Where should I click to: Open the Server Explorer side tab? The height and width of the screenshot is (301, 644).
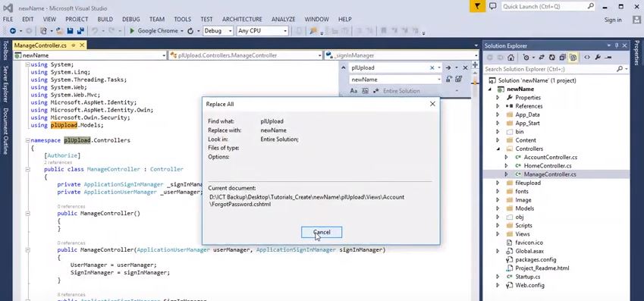[5, 83]
